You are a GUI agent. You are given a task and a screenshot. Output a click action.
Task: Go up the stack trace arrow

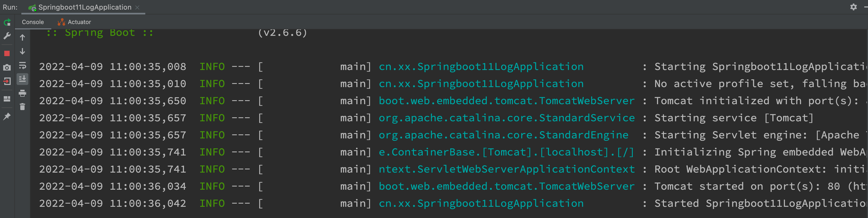pyautogui.click(x=23, y=37)
